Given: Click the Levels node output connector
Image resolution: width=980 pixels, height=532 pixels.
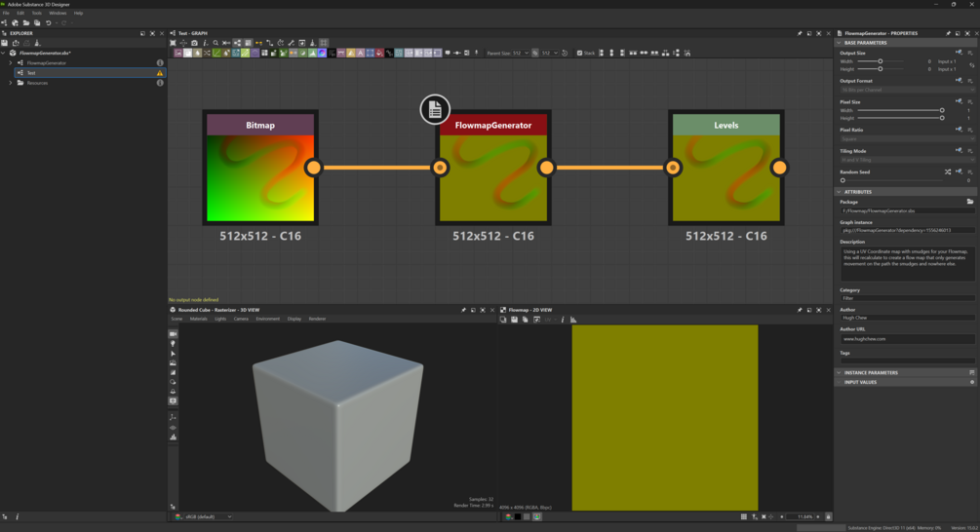Looking at the screenshot, I should click(x=779, y=168).
